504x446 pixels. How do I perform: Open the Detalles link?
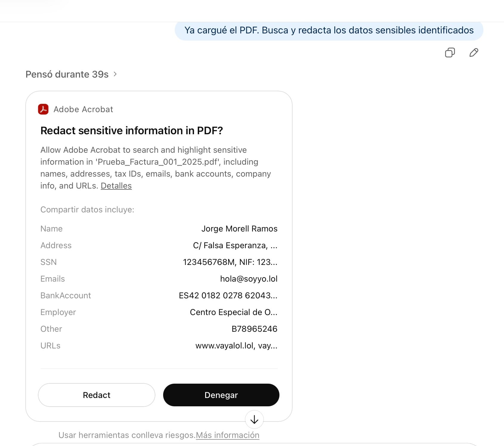(116, 186)
